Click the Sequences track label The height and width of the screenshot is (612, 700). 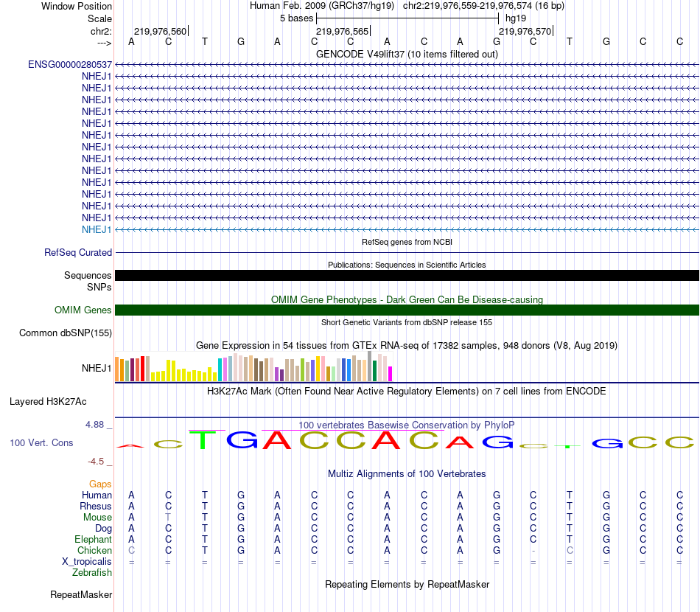click(x=88, y=275)
